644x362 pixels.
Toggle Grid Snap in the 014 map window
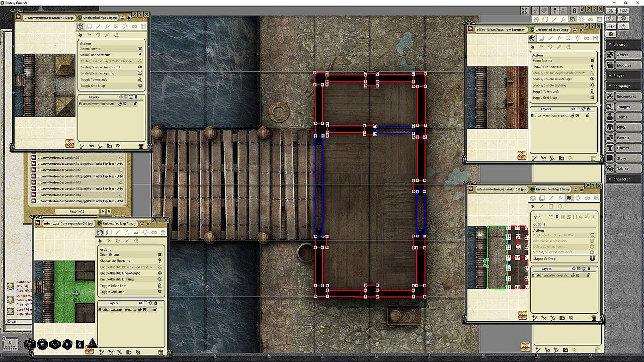click(131, 292)
